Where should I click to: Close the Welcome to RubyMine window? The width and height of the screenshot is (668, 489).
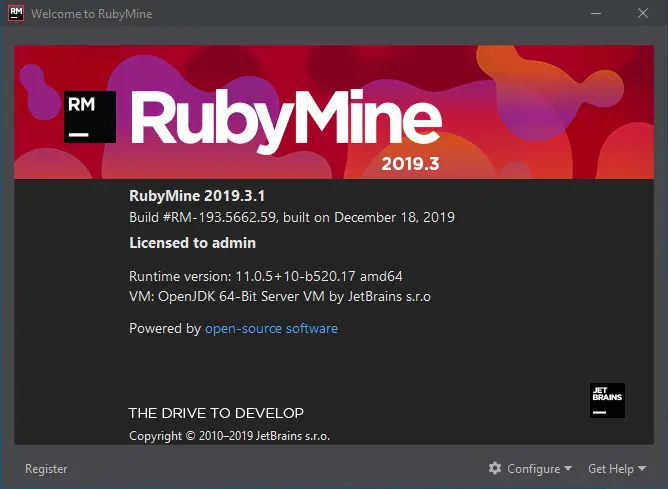point(643,13)
